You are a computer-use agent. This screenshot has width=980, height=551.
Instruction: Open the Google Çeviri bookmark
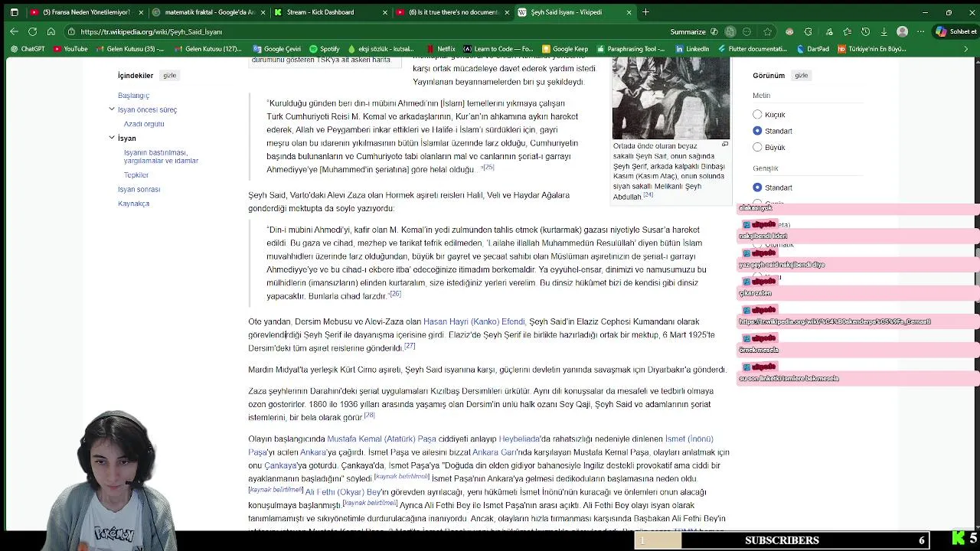(x=276, y=49)
